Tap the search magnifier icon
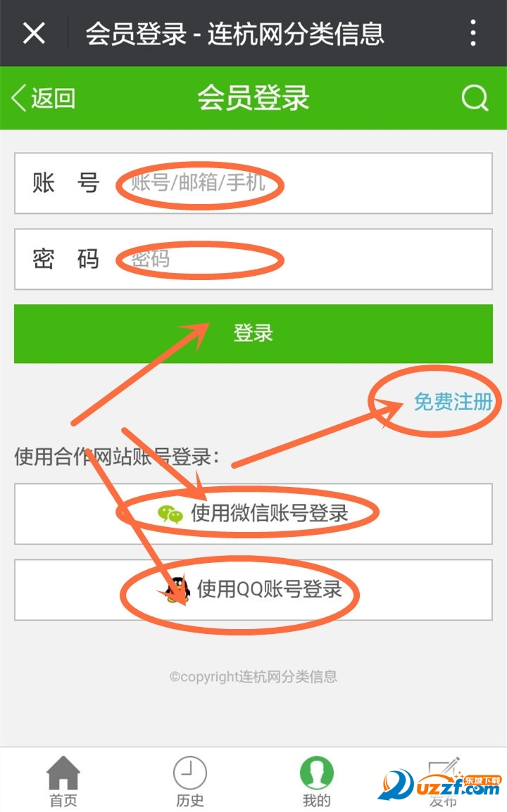 click(475, 97)
